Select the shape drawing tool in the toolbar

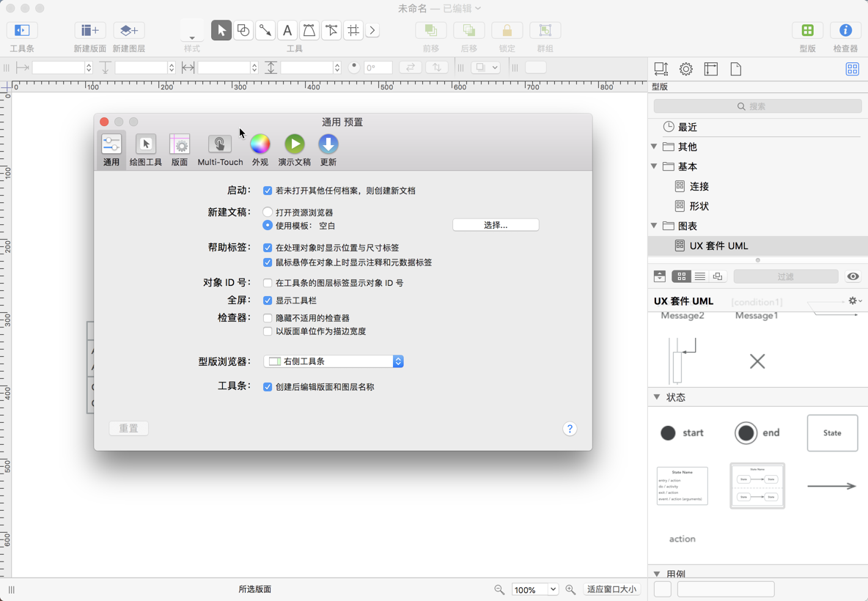243,30
